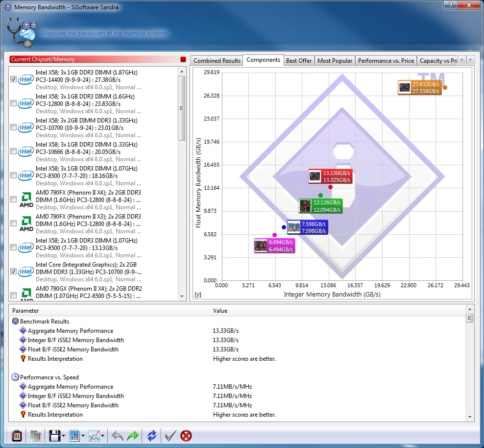Click Benchmark Results section icon
Viewport: 484px width, 448px height.
[x=15, y=321]
